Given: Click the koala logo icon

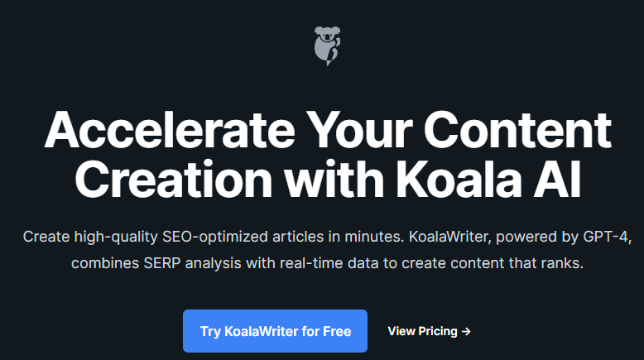Looking at the screenshot, I should (x=327, y=46).
